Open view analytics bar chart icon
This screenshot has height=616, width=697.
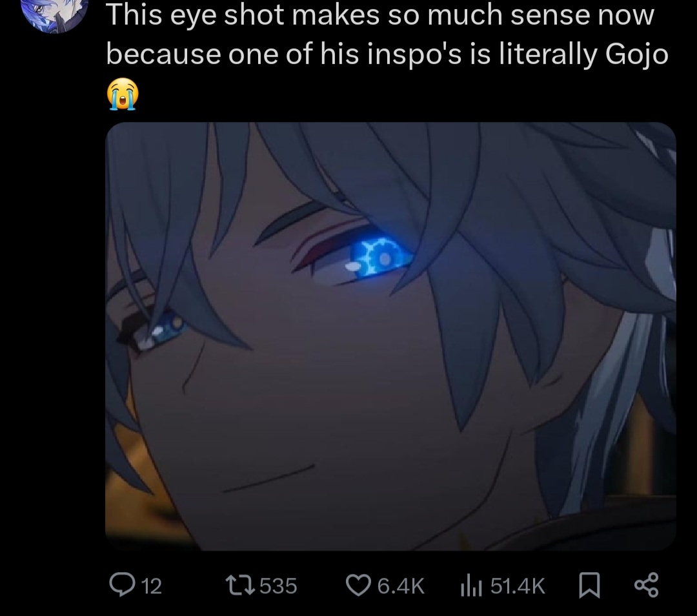click(x=471, y=585)
